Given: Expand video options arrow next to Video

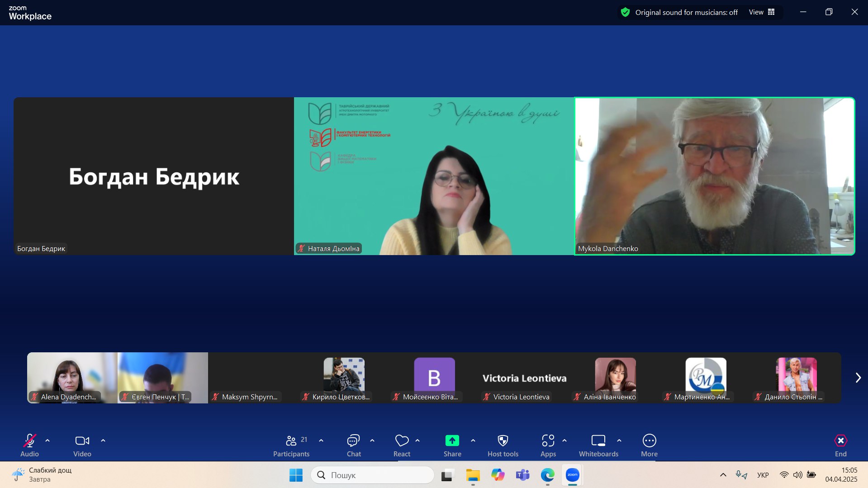Looking at the screenshot, I should 103,441.
